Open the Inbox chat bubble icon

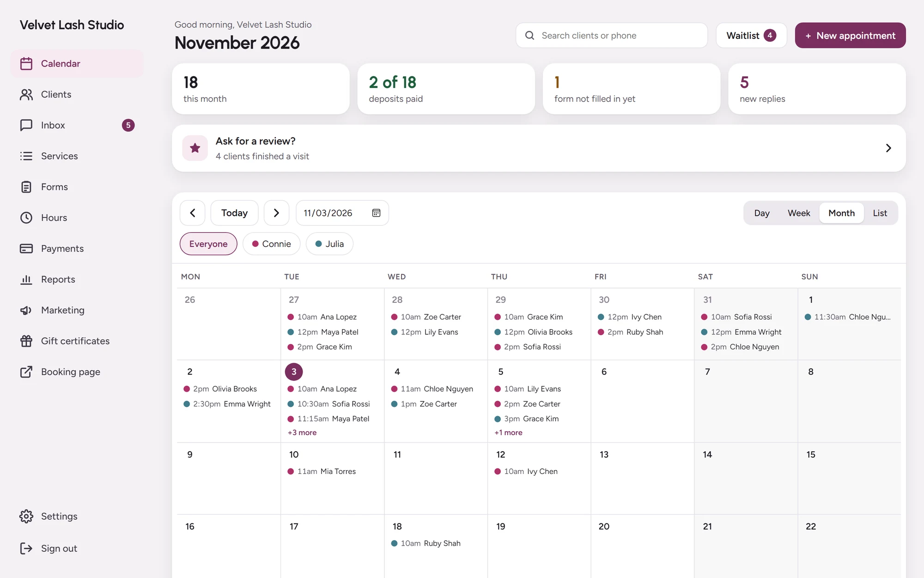26,125
